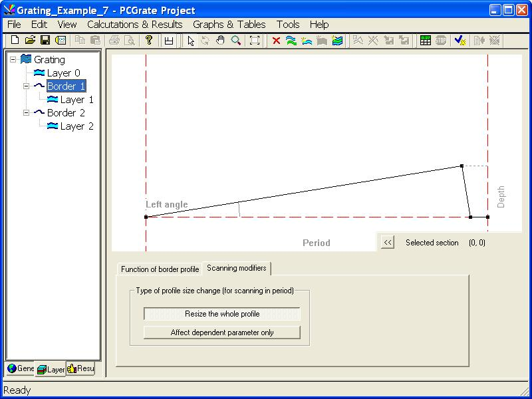532x399 pixels.
Task: Click the fit-to-window frame icon
Action: tap(255, 41)
